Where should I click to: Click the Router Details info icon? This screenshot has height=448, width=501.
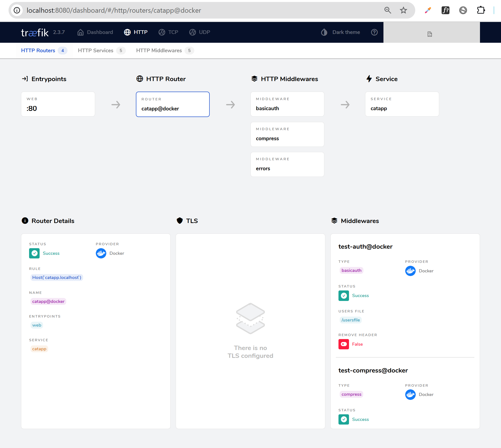25,221
